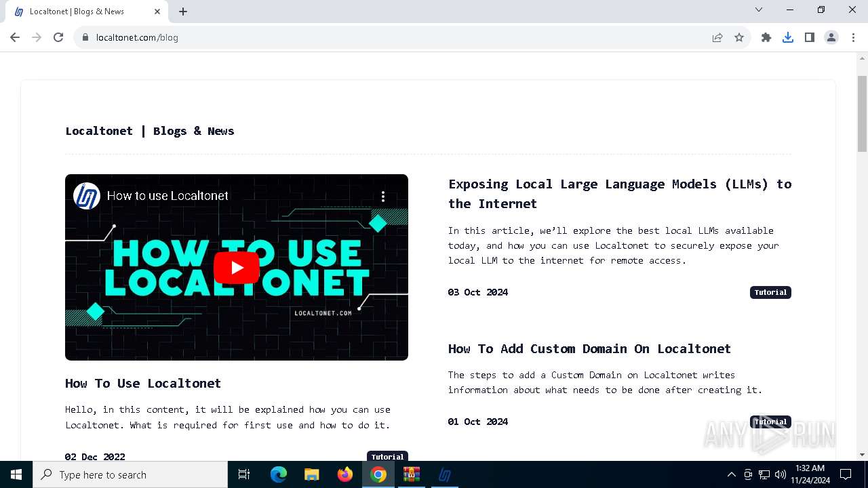Image resolution: width=868 pixels, height=488 pixels.
Task: Open 'How To Add Custom Domain On Localtonet'
Action: (589, 348)
